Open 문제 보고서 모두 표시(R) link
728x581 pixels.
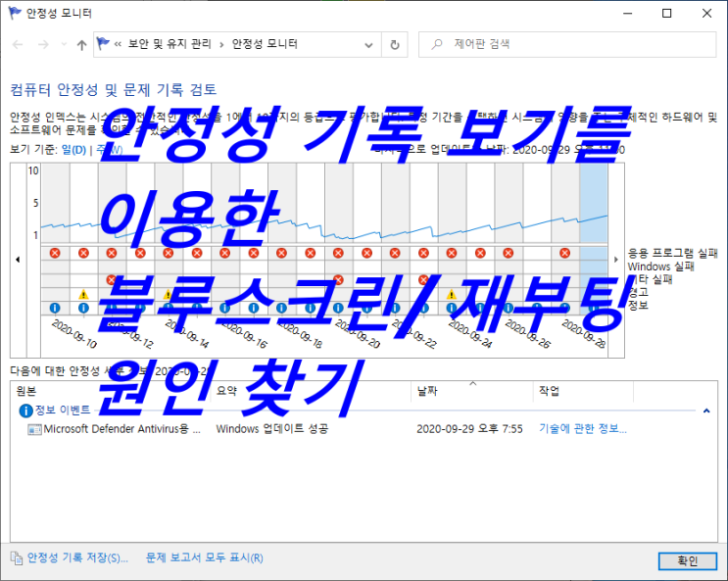point(204,557)
